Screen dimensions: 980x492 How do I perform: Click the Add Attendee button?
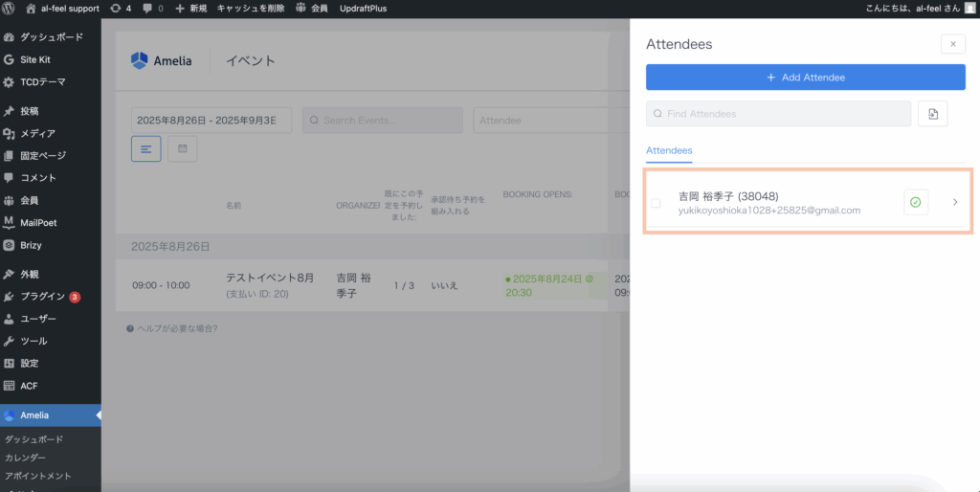coord(805,78)
